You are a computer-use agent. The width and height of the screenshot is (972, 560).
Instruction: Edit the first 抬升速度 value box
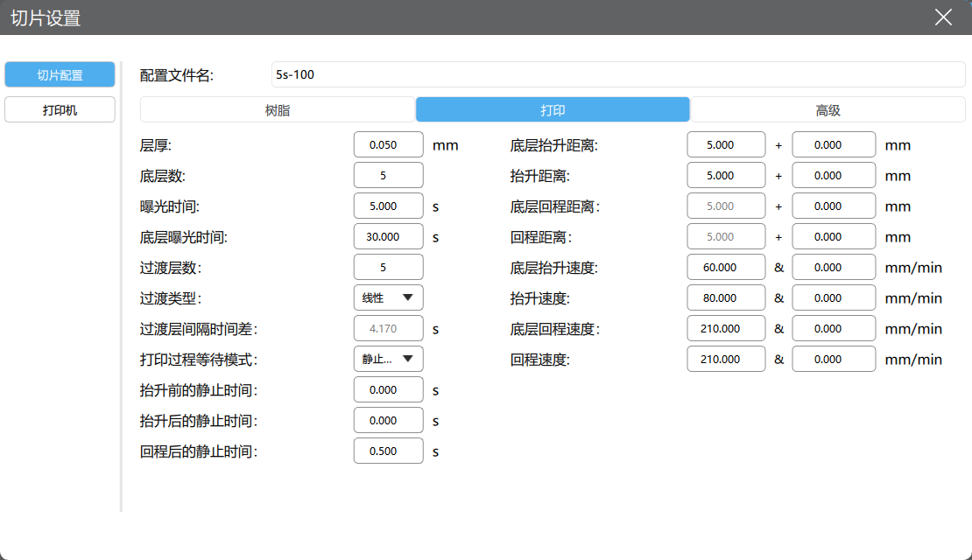[726, 297]
